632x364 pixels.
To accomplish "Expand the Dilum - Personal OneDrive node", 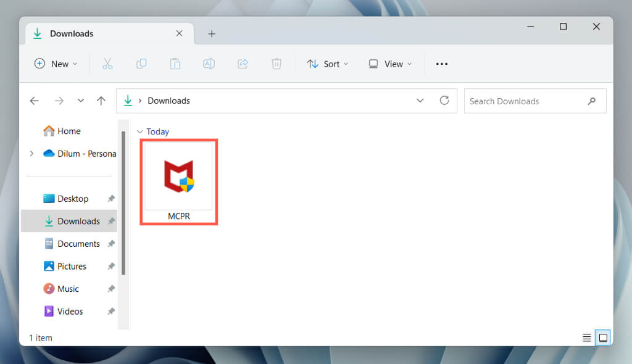I will point(31,154).
